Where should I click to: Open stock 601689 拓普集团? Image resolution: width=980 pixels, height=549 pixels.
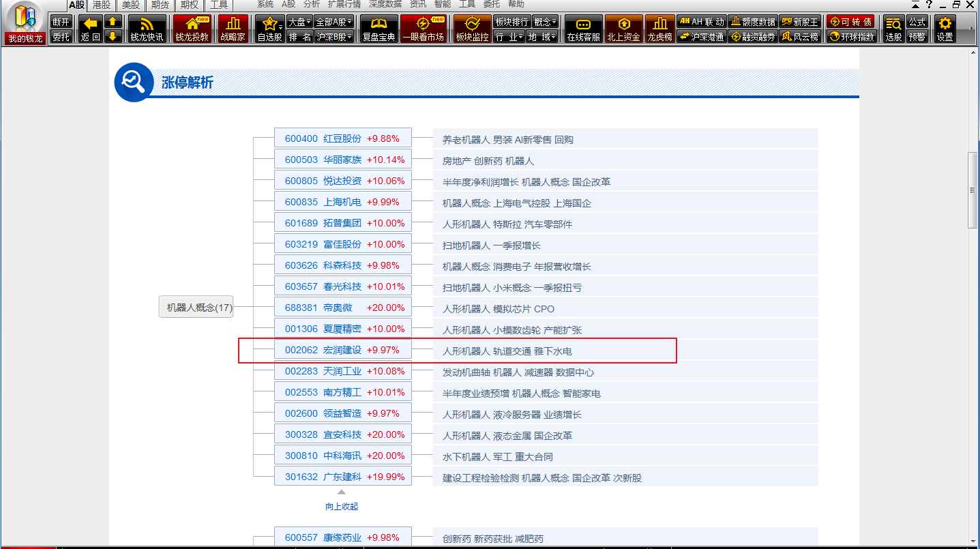tap(342, 223)
